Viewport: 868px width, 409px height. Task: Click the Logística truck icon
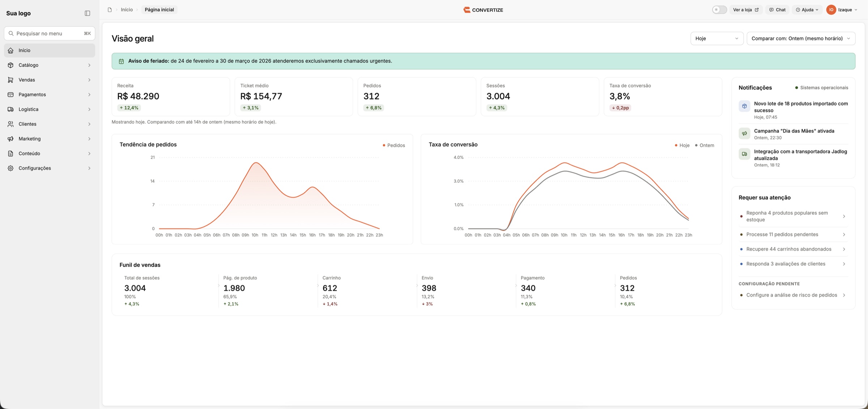tap(10, 109)
